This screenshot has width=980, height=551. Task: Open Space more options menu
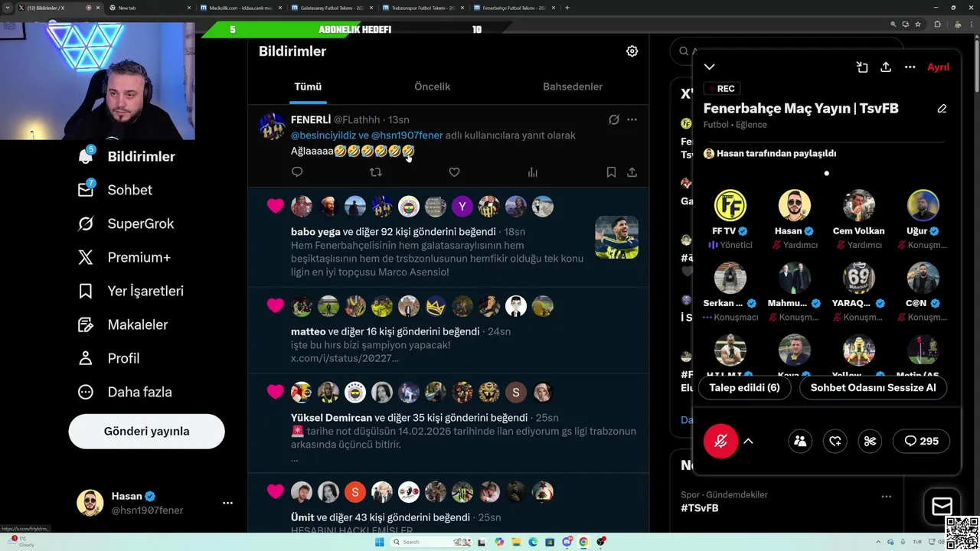[x=910, y=67]
